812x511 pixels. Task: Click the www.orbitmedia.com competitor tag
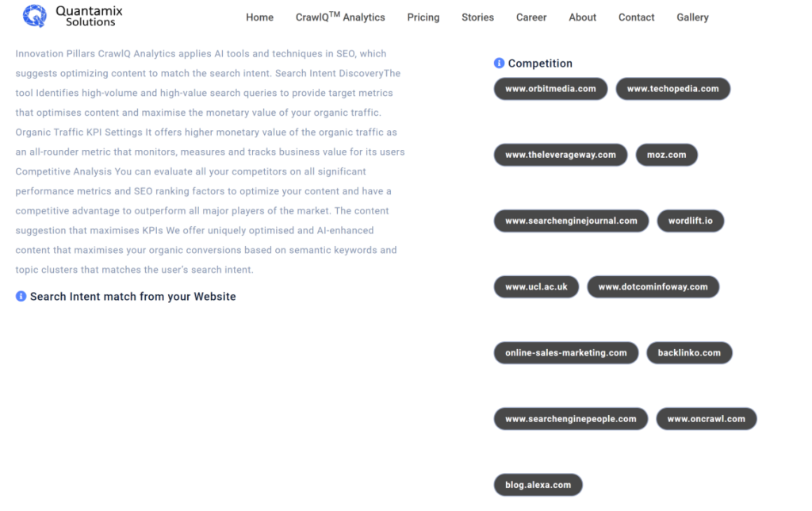point(550,89)
